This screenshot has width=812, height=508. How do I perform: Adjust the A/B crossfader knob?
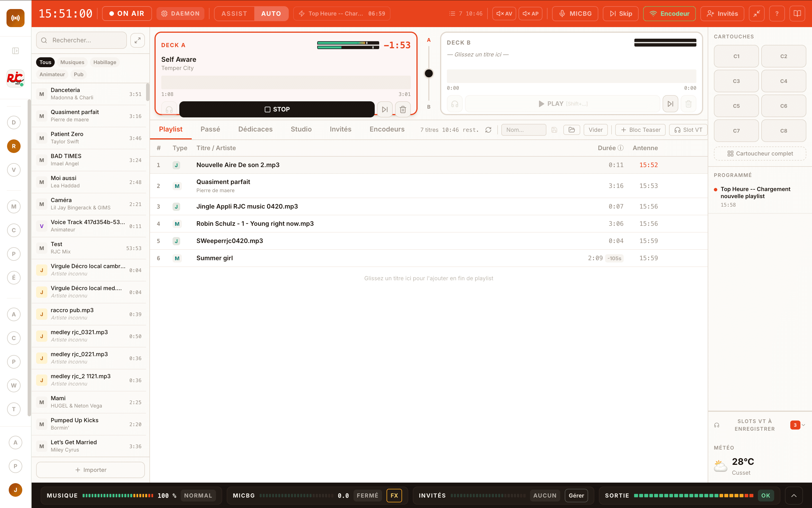429,73
